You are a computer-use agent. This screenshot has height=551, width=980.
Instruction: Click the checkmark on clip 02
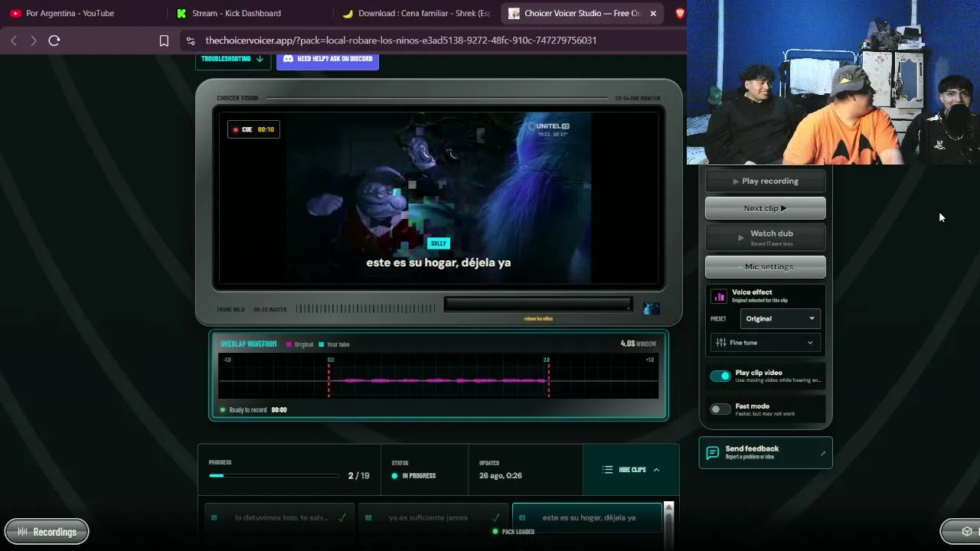click(495, 517)
